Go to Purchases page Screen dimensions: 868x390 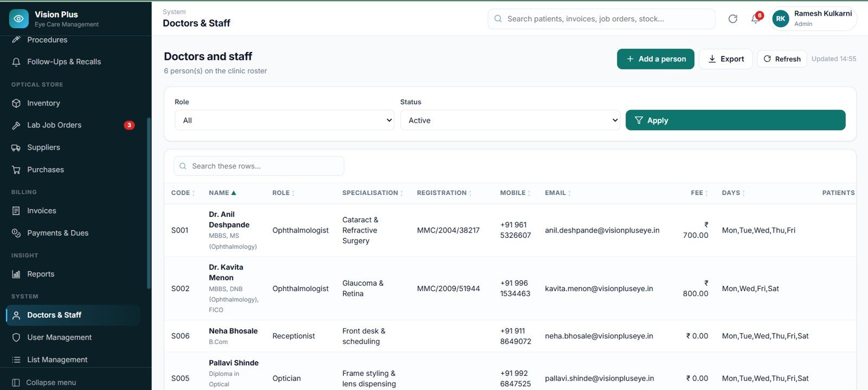(73, 170)
